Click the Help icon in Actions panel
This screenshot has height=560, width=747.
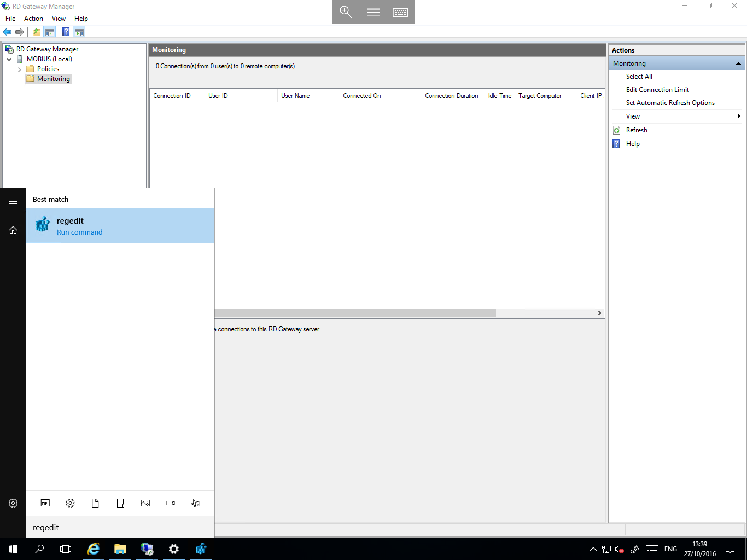click(x=618, y=144)
